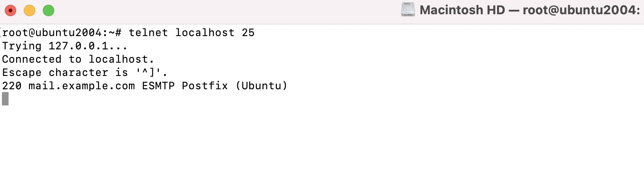This screenshot has width=644, height=189.
Task: Zoom the window using the green button
Action: coord(48,10)
